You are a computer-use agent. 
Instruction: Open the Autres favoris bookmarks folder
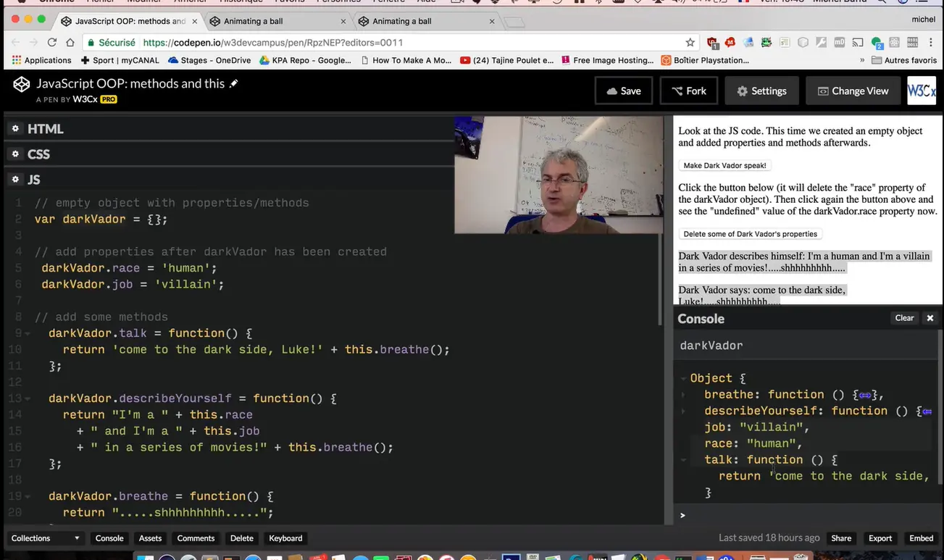click(x=904, y=60)
